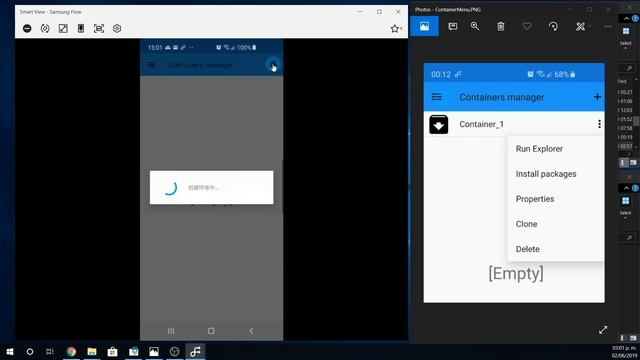The image size is (640, 360).
Task: Select Run Explorer in the context menu
Action: [x=539, y=149]
